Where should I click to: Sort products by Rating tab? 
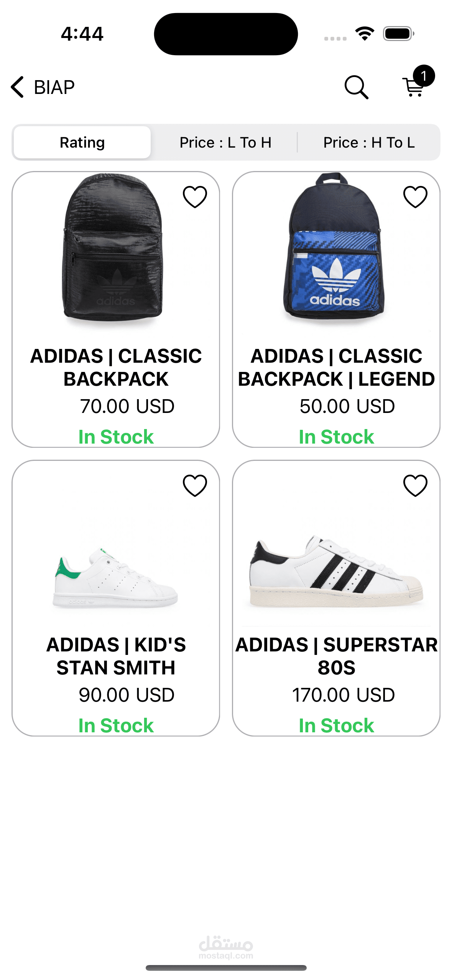coord(82,142)
